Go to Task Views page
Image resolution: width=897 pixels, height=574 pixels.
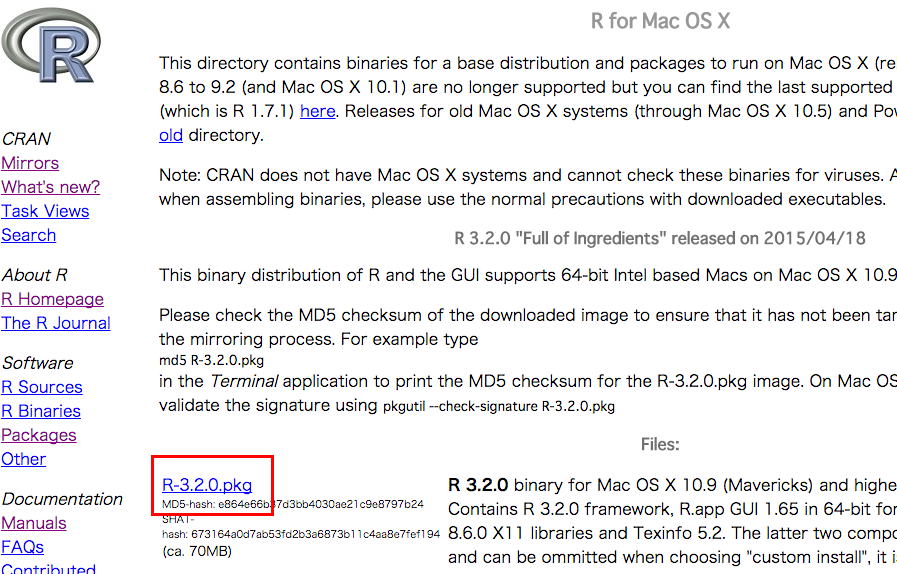pyautogui.click(x=45, y=211)
